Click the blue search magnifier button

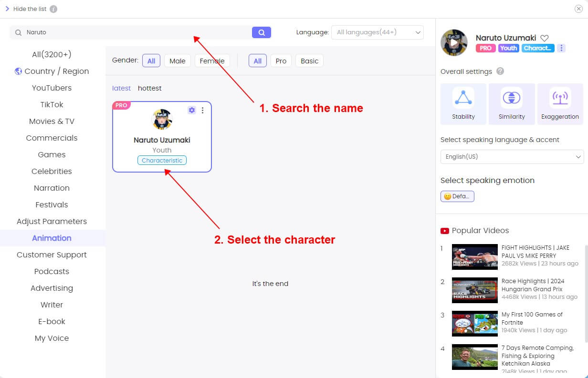coord(262,32)
